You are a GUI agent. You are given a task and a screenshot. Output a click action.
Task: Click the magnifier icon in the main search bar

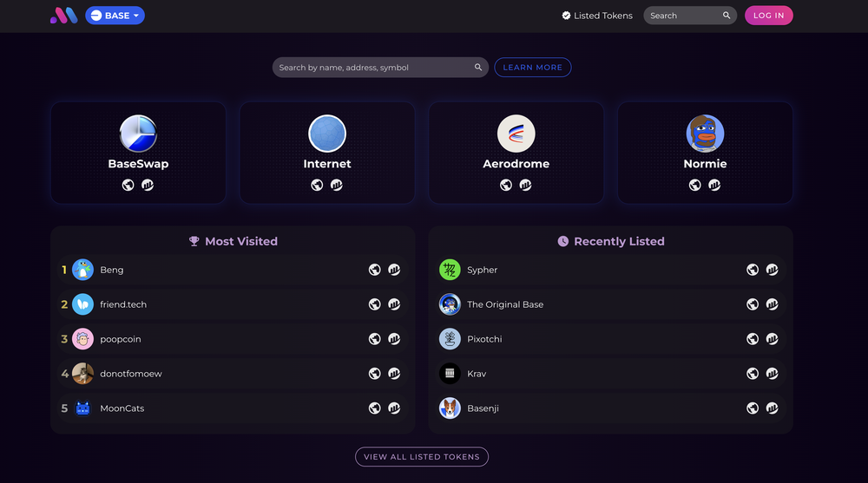tap(478, 68)
